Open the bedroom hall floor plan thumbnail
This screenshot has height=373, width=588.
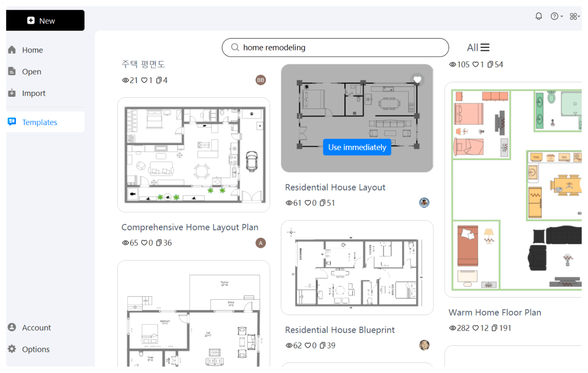[194, 314]
